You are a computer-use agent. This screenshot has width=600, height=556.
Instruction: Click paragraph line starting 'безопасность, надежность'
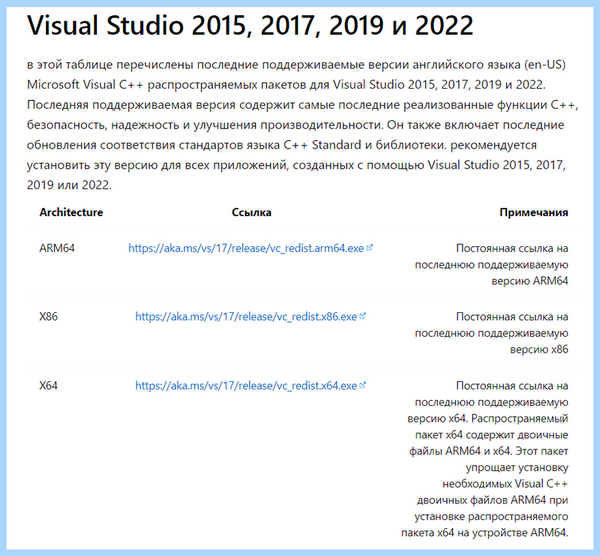pos(295,125)
